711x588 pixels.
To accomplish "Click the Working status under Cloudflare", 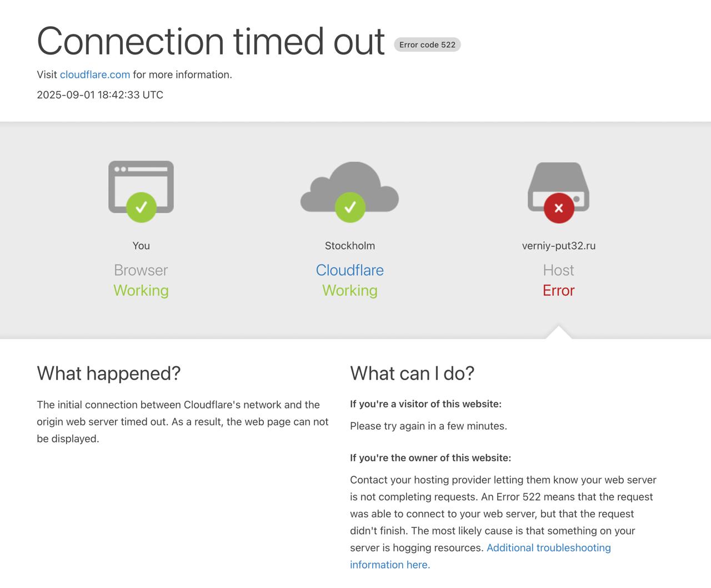I will (x=350, y=290).
